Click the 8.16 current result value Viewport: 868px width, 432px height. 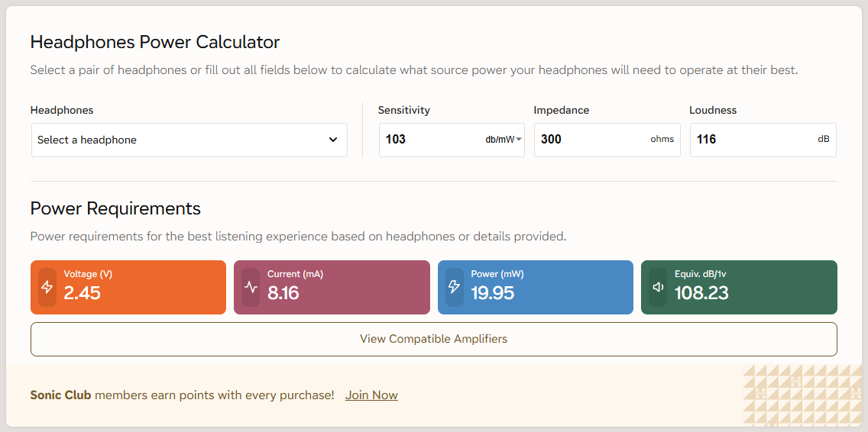pyautogui.click(x=283, y=293)
